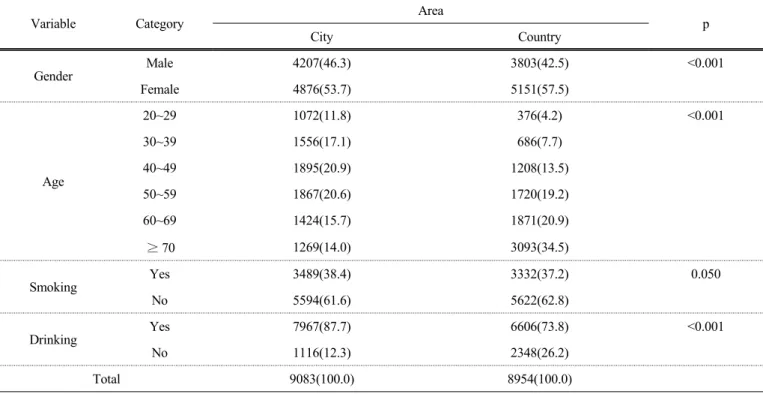763x394 pixels.
Task: Click the Drinking variable label
Action: 54,340
